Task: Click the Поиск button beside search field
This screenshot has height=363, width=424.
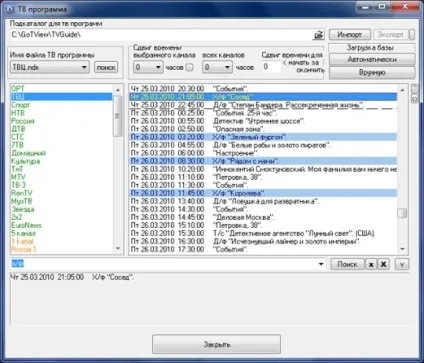Action: (x=347, y=264)
